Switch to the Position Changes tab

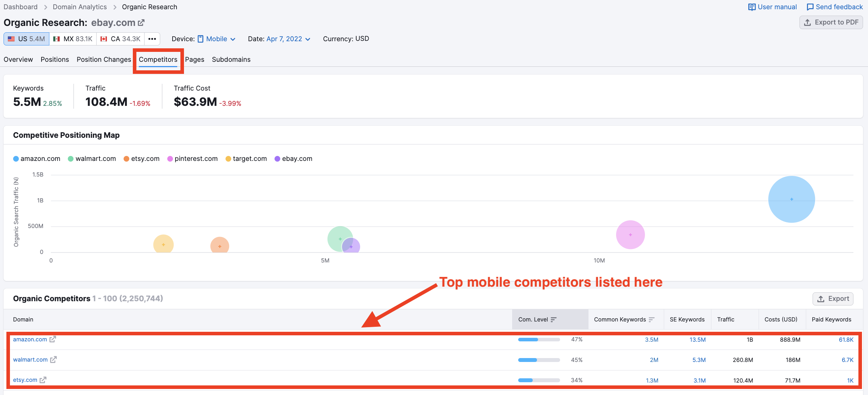pyautogui.click(x=104, y=59)
